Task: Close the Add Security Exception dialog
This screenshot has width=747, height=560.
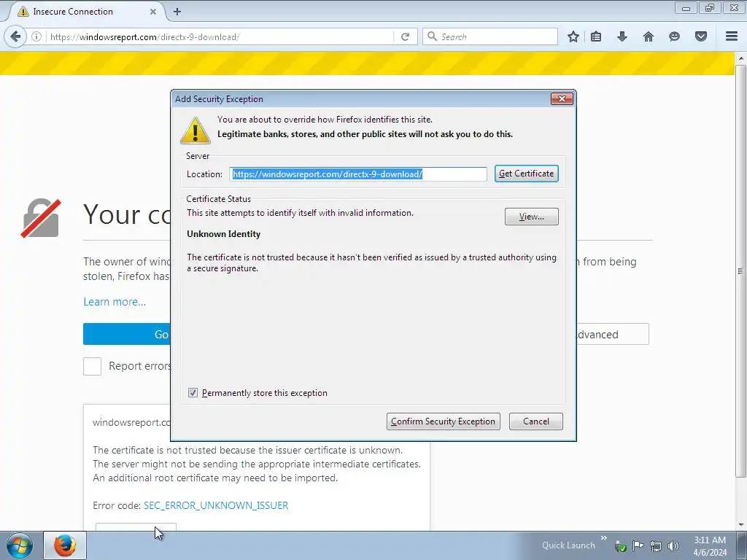Action: [562, 98]
